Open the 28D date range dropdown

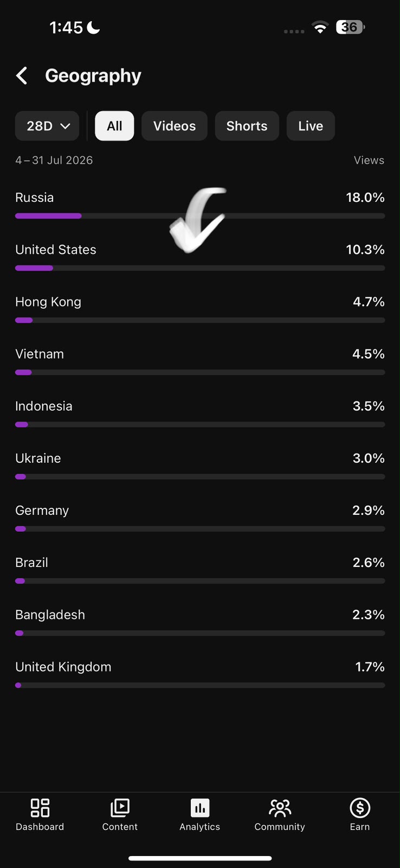pos(47,126)
